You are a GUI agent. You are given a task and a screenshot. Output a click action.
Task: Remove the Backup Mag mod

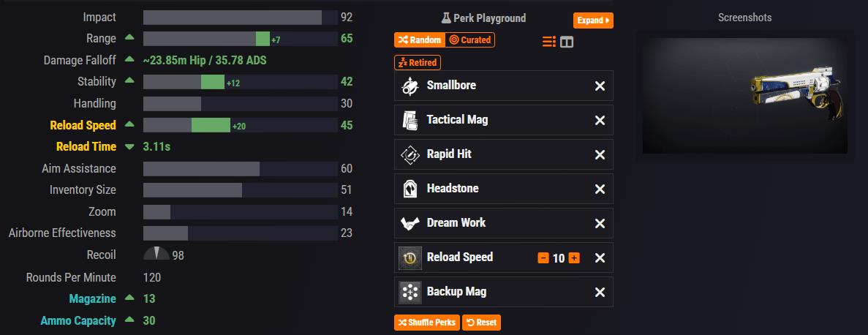tap(600, 292)
